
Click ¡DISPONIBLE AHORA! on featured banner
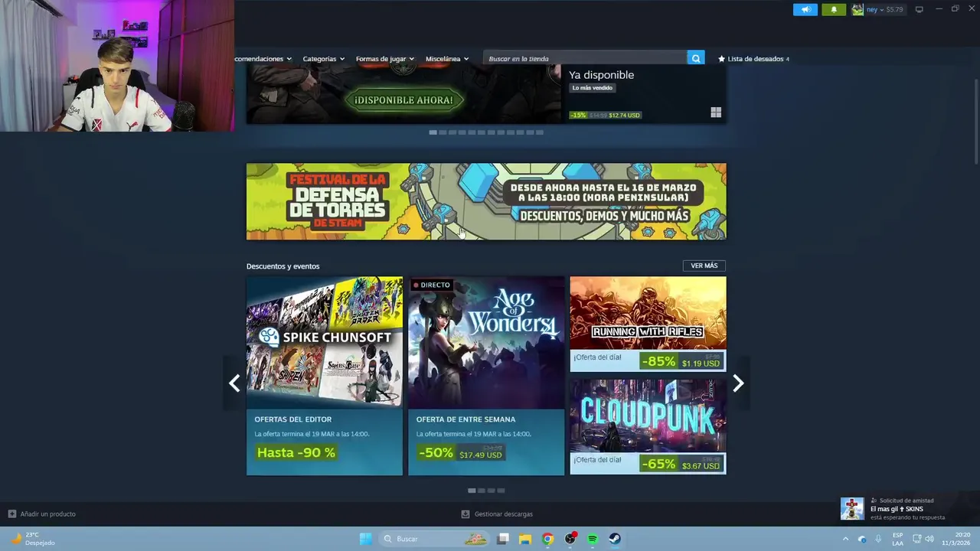[403, 100]
